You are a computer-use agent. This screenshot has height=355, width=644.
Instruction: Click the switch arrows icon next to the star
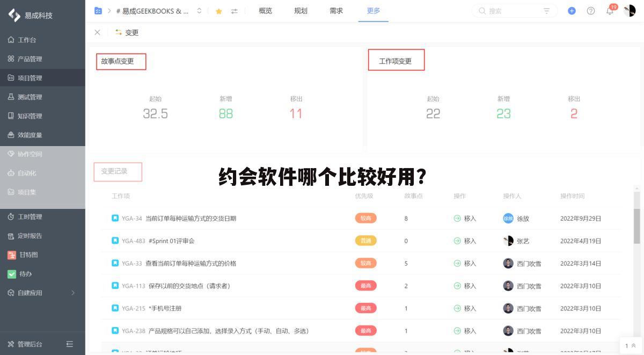coord(234,11)
